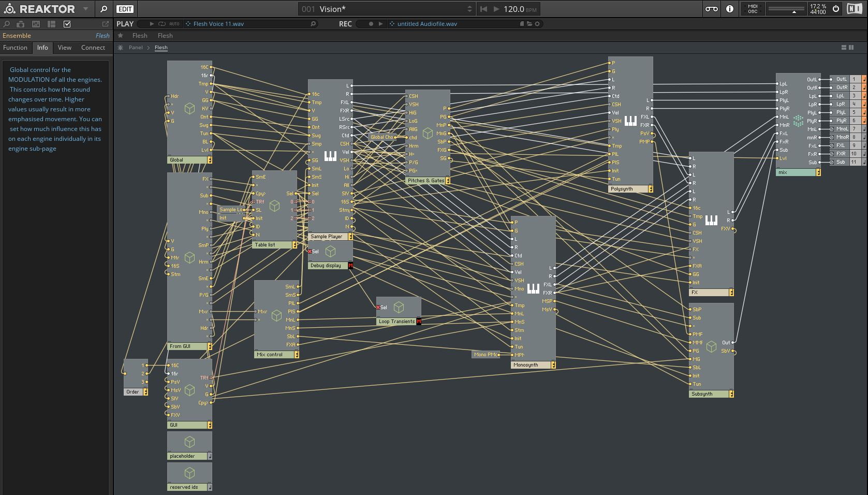Screen dimensions: 868x495
Task: Select the Info tab
Action: tap(42, 47)
